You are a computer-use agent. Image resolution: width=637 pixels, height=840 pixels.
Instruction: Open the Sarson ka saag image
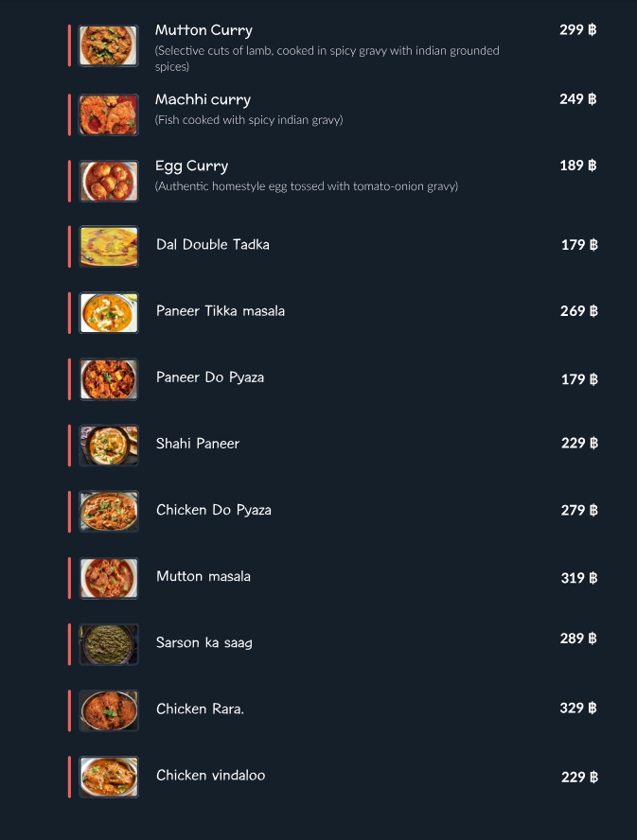click(109, 644)
